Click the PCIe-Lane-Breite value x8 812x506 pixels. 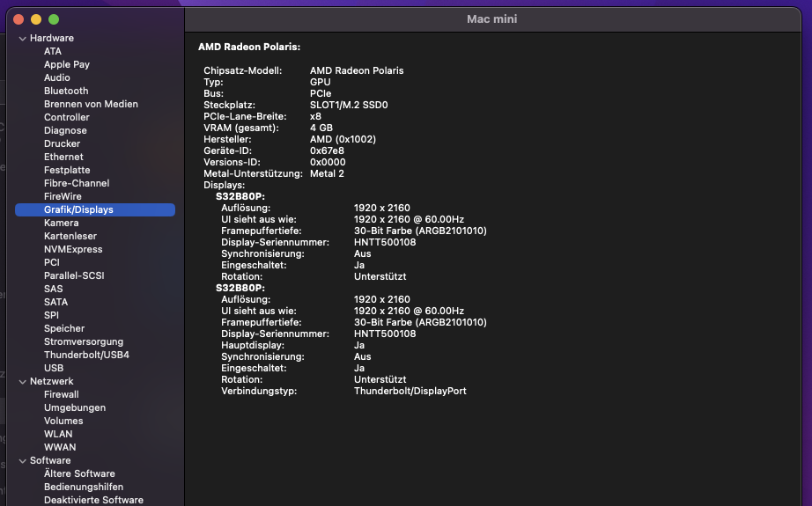pyautogui.click(x=315, y=116)
